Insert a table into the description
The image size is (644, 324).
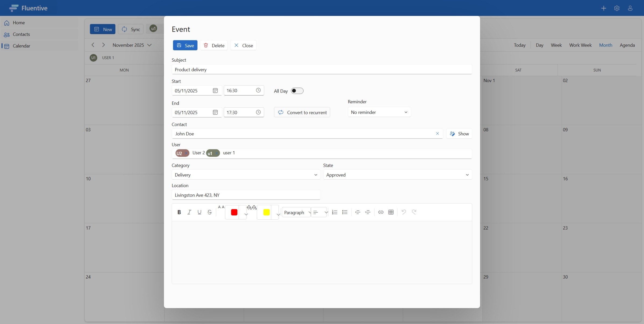[391, 212]
